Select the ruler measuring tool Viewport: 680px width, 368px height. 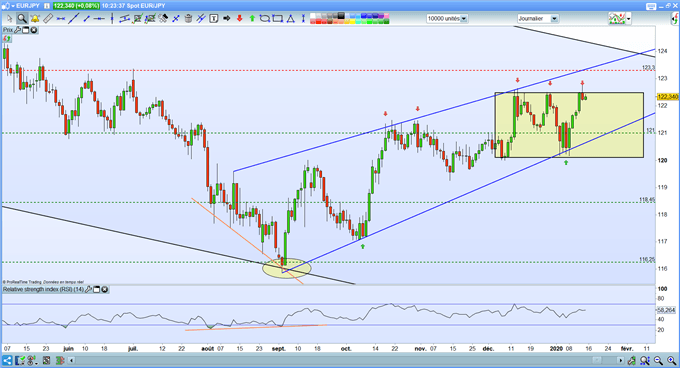48,19
